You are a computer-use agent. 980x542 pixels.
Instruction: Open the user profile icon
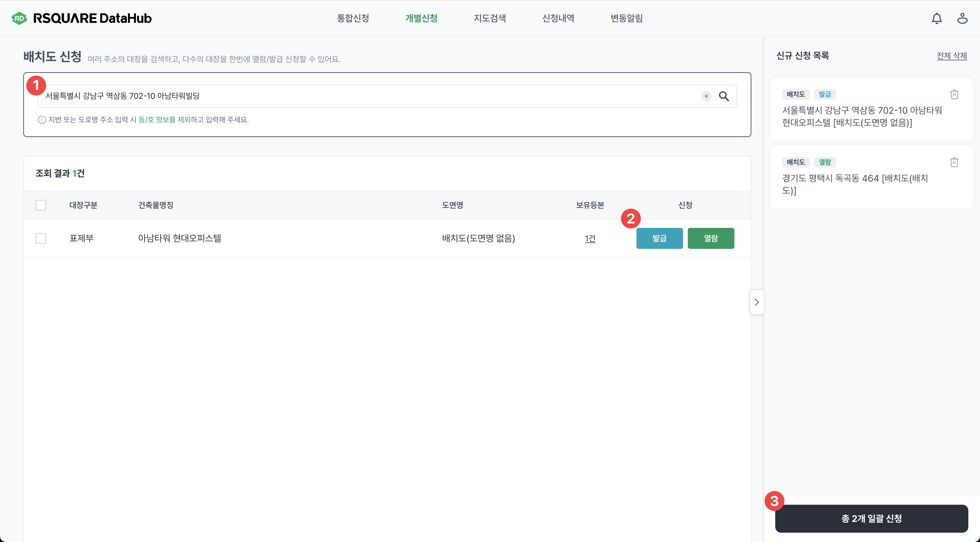coord(962,18)
